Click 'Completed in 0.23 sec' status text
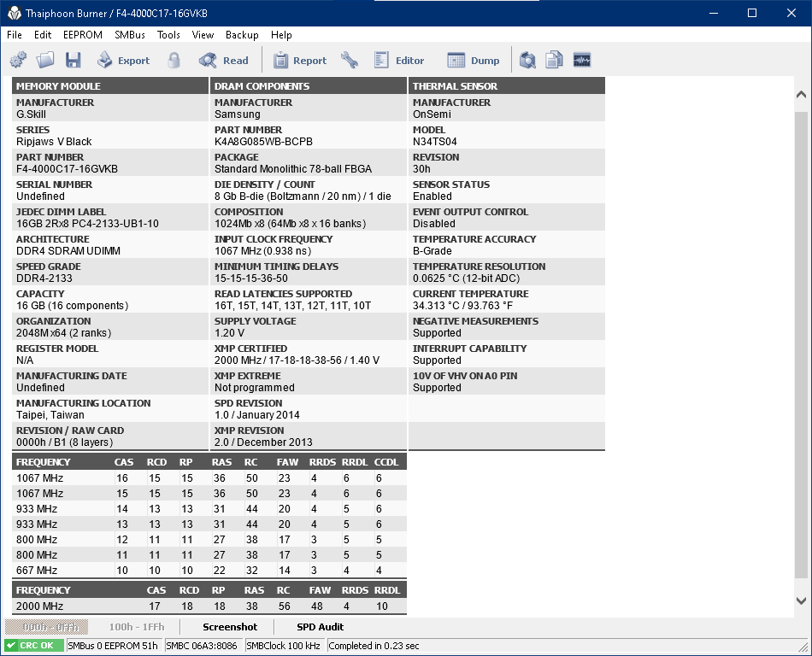 (x=374, y=646)
